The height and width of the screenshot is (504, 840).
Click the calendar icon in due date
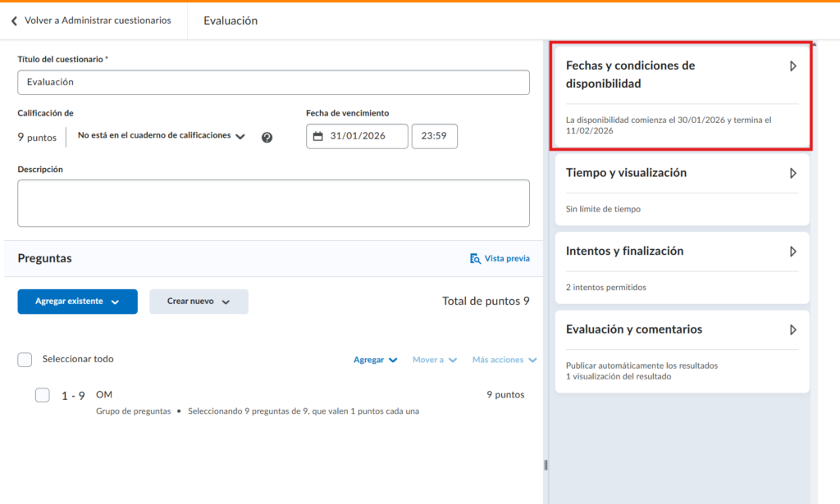click(x=318, y=136)
